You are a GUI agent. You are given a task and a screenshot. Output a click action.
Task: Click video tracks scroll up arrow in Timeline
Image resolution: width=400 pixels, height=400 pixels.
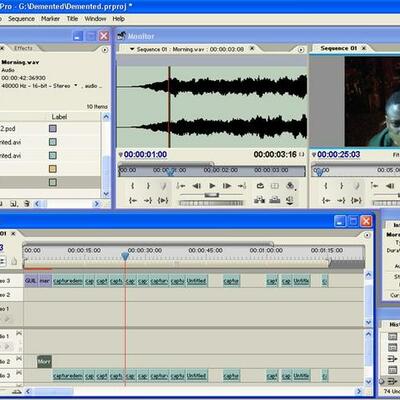pyautogui.click(x=368, y=275)
